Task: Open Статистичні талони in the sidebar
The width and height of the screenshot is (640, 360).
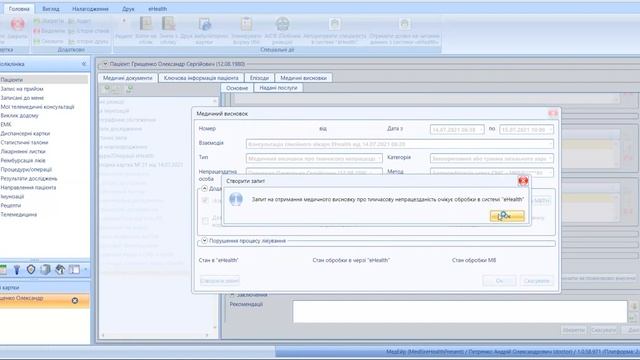Action: [24, 142]
